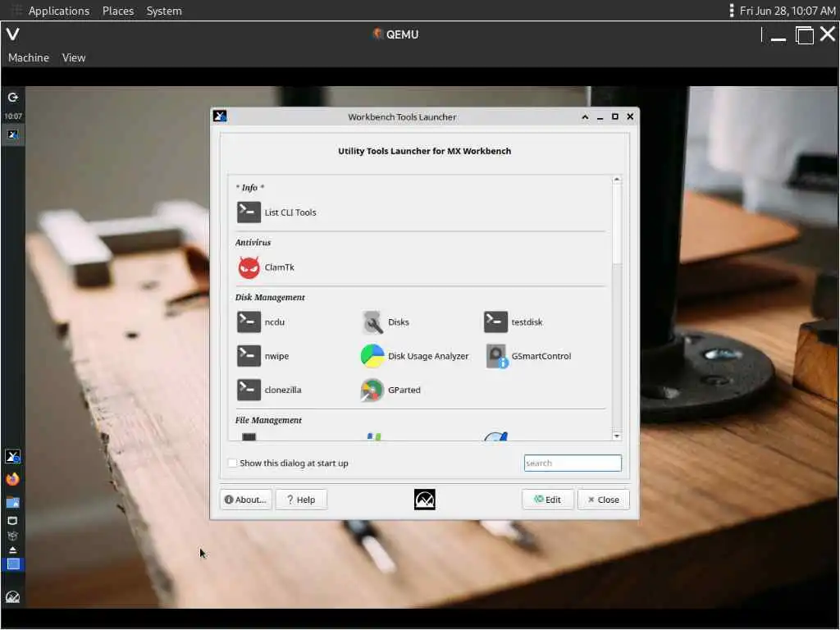Open Disks utility icon
The height and width of the screenshot is (630, 840).
(x=372, y=322)
